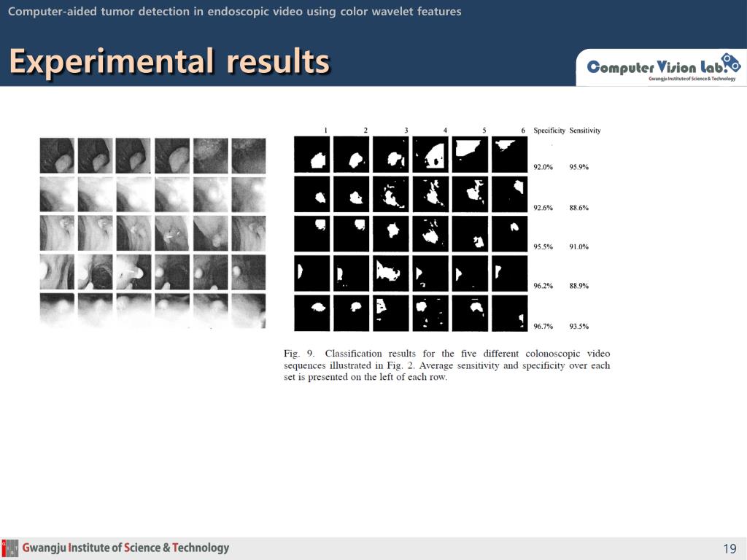Click the 91.0% sensitivity value
This screenshot has height=560, width=747.
tap(578, 246)
